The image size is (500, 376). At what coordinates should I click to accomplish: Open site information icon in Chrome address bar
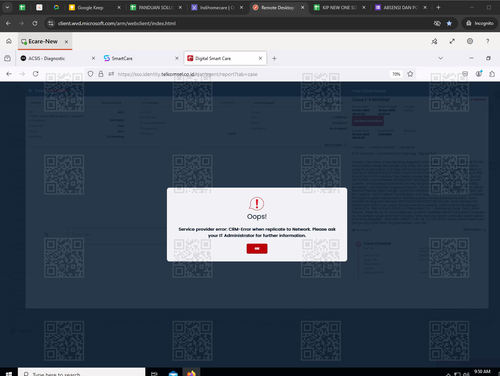pyautogui.click(x=51, y=23)
